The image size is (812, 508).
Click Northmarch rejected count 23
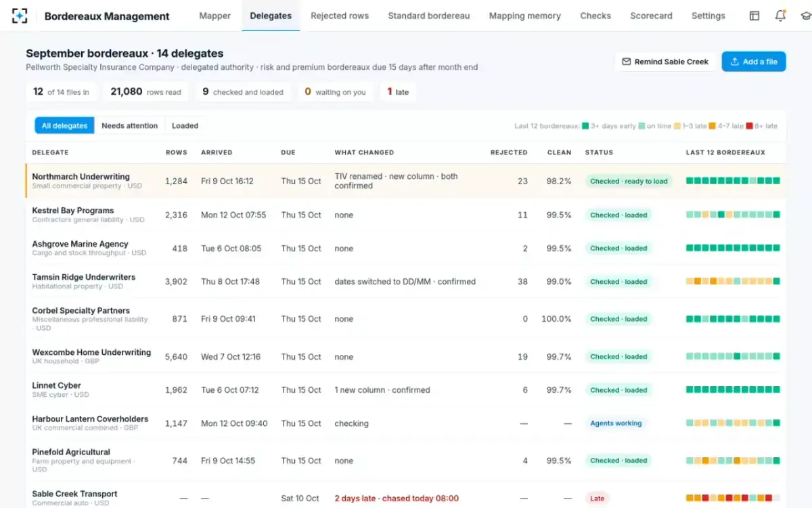(x=522, y=182)
